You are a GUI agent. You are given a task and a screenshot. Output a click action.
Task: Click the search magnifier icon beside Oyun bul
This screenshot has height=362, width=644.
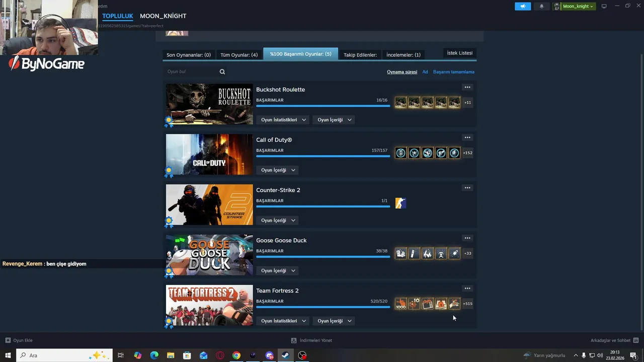[222, 71]
